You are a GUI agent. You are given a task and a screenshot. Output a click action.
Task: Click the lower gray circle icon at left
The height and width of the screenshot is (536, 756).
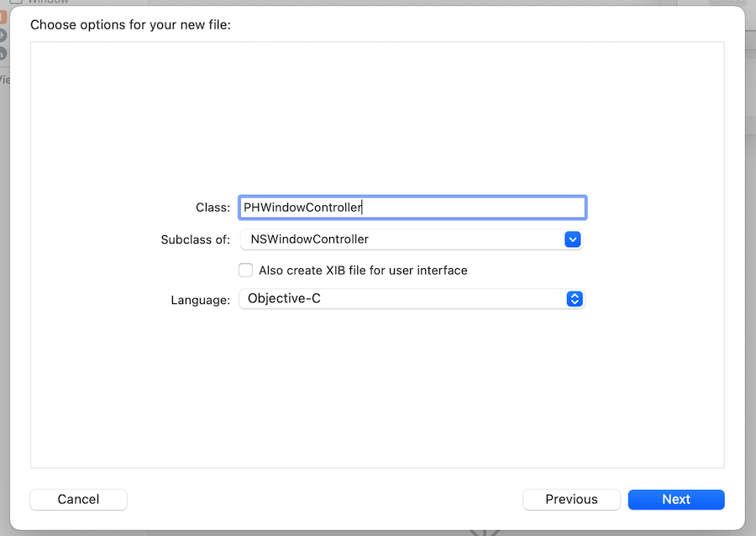3,53
